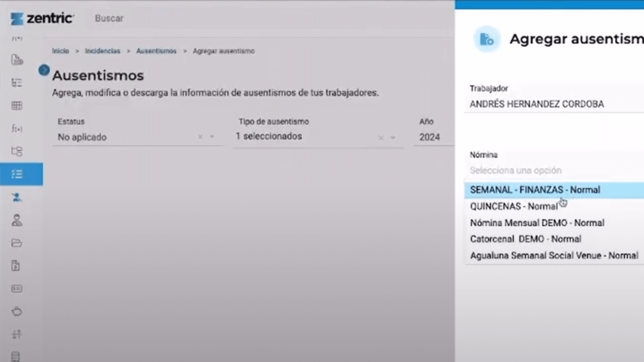Open the worker profile sidebar icon
This screenshot has height=362, width=644.
17,220
